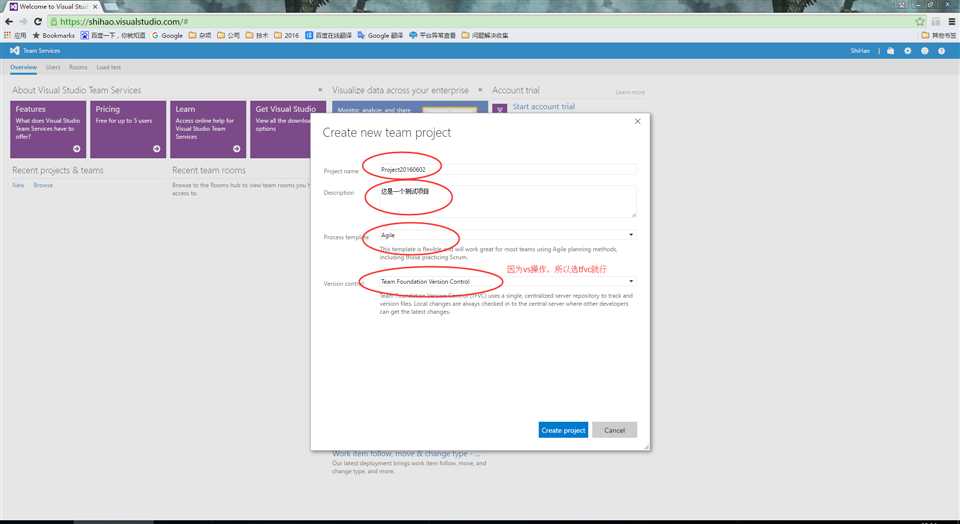Open the marketplace bag icon in header
960x524 pixels.
click(x=891, y=51)
